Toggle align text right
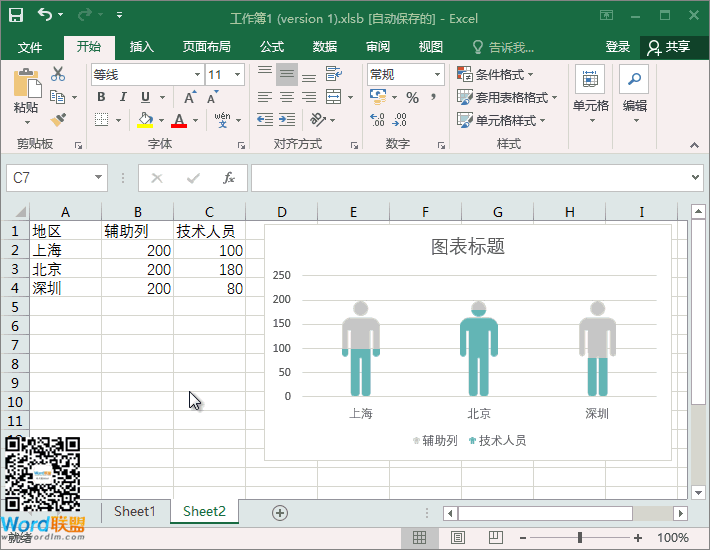 coord(309,97)
